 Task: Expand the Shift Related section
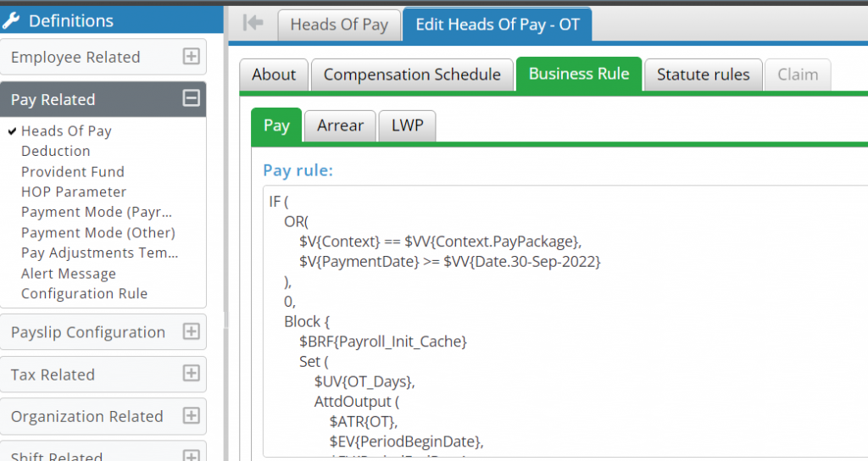point(191,455)
